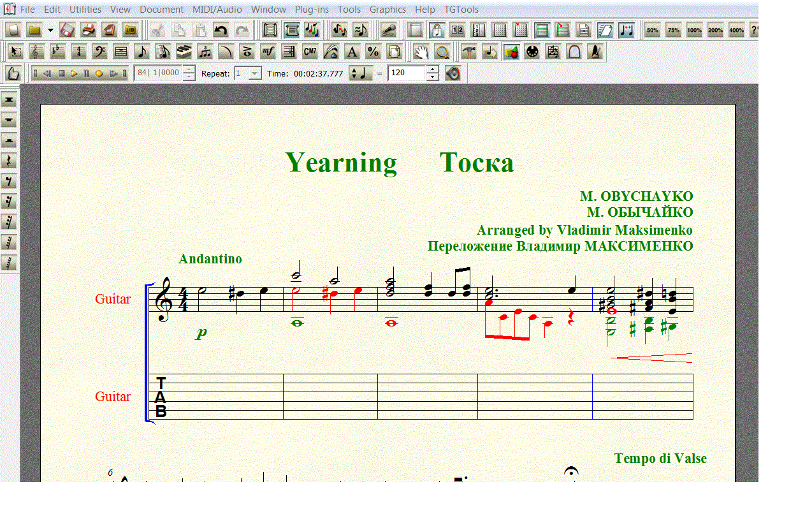Set zoom to 50%
Screen dimensions: 812x521
(652, 30)
